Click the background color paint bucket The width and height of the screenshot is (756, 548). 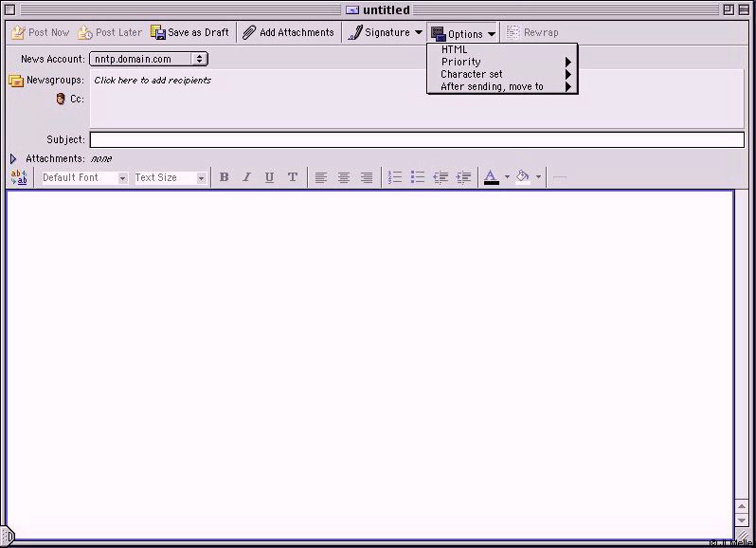(523, 177)
